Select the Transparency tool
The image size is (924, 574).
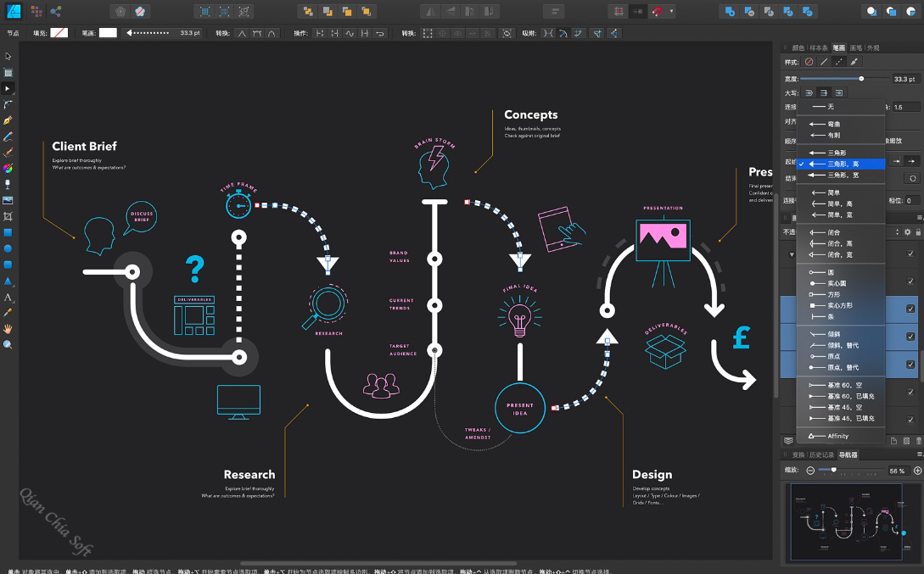click(8, 184)
